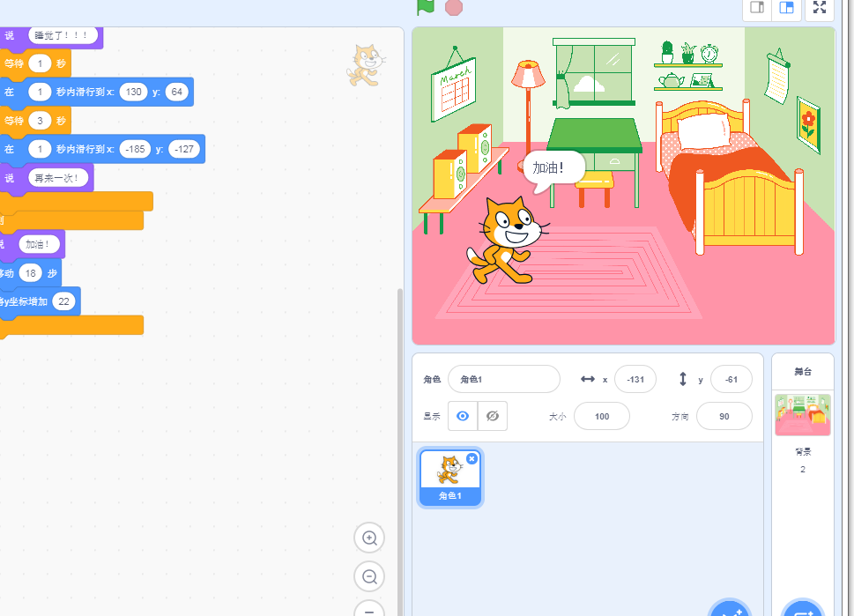854x616 pixels.
Task: Click the 显示 show label
Action: coord(432,417)
